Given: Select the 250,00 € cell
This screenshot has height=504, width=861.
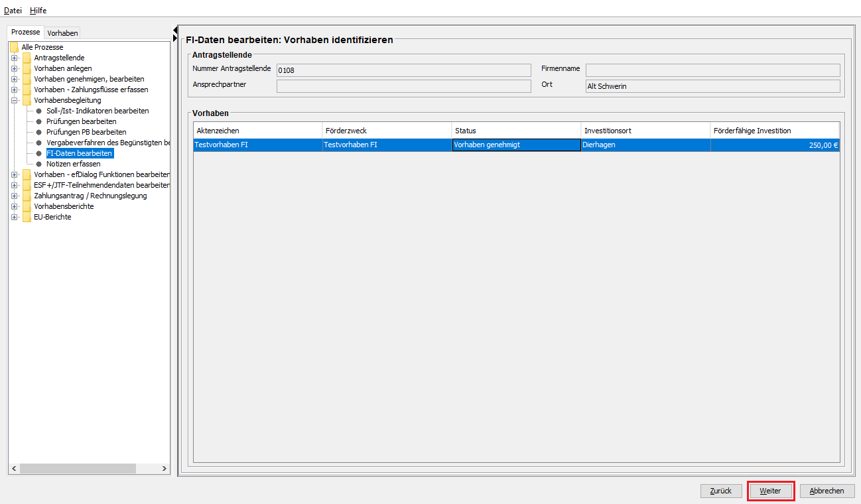Looking at the screenshot, I should point(775,145).
